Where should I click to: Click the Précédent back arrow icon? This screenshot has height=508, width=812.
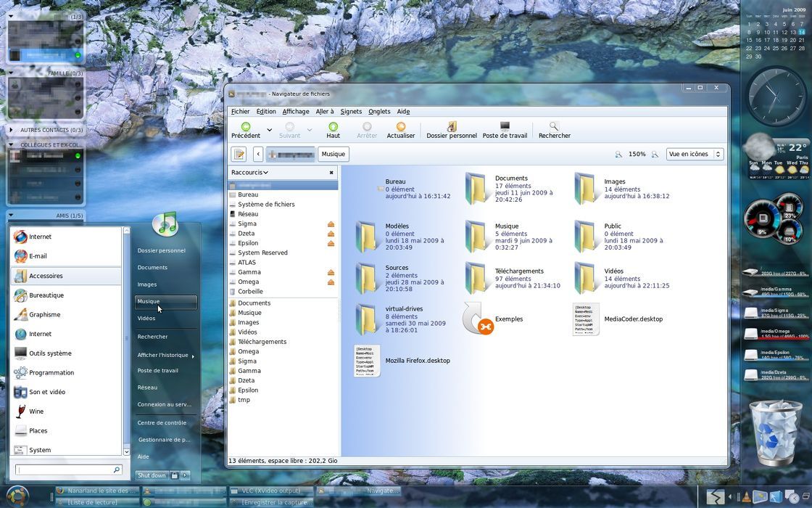pyautogui.click(x=245, y=127)
